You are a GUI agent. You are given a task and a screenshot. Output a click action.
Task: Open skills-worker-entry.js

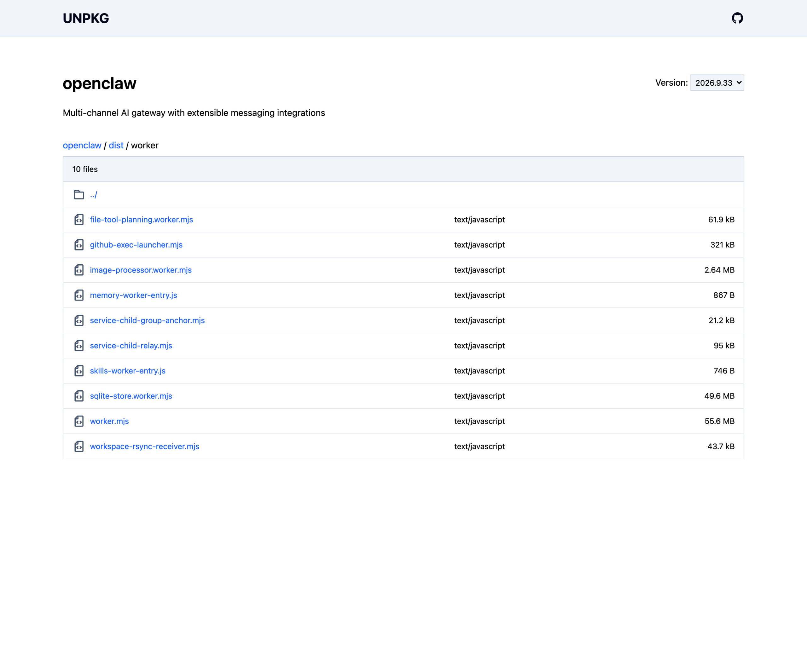pyautogui.click(x=128, y=371)
